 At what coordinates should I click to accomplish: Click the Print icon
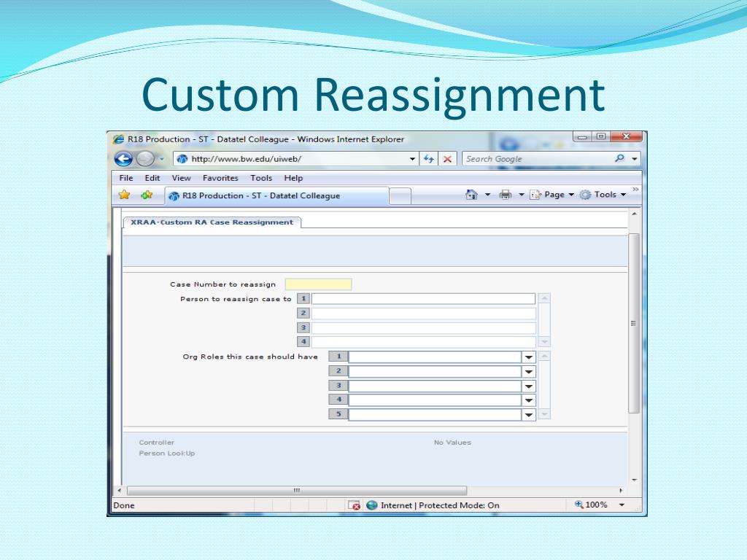coord(506,195)
